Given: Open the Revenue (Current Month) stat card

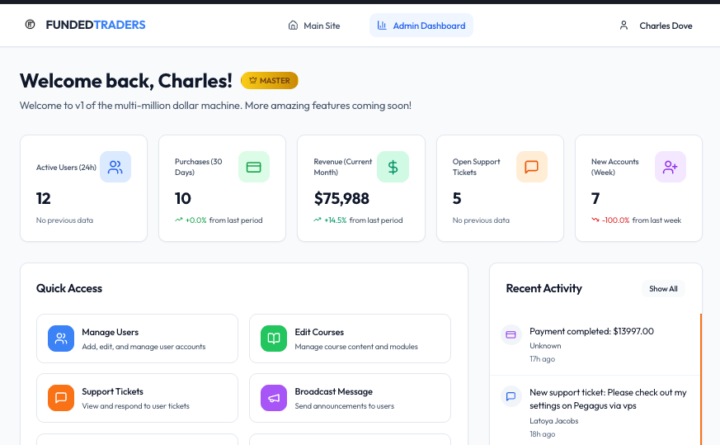Looking at the screenshot, I should tap(361, 188).
